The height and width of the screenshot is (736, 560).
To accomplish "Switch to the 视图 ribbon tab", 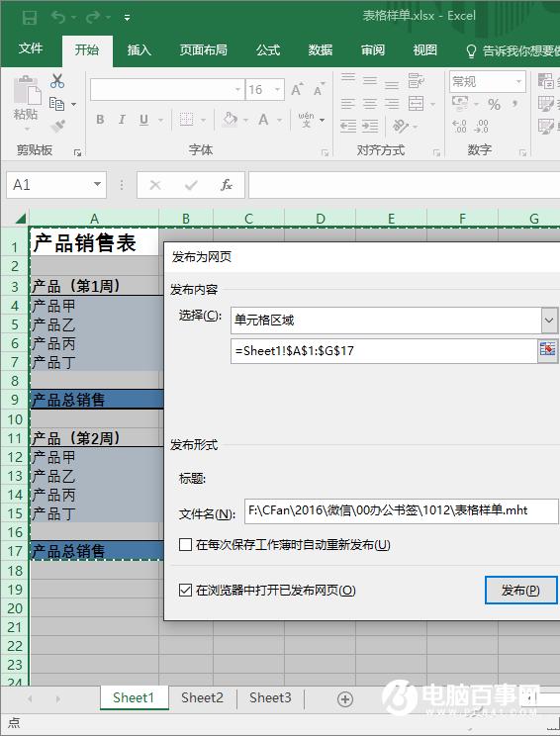I will [424, 49].
